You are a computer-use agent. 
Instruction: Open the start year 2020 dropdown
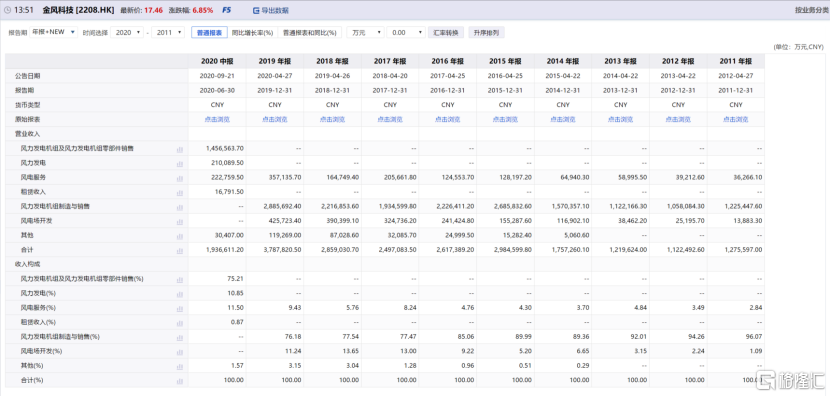[x=127, y=32]
